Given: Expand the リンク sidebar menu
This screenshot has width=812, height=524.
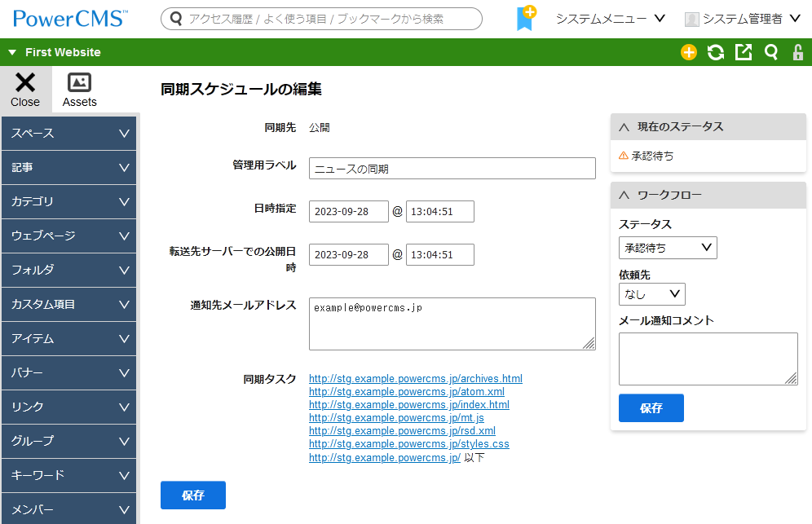Looking at the screenshot, I should click(68, 407).
